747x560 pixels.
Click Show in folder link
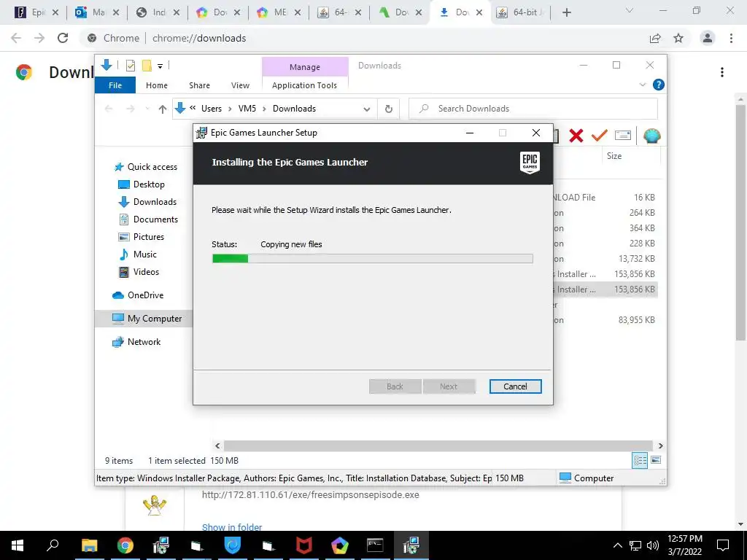click(231, 526)
